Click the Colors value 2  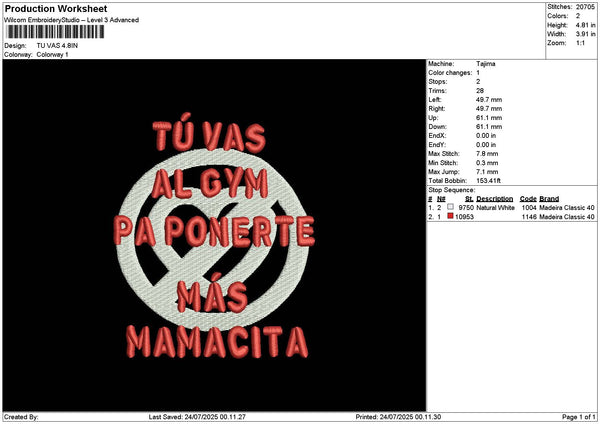pos(578,16)
